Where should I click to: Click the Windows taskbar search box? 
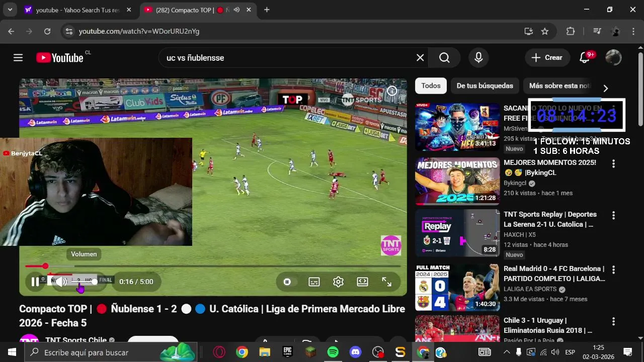point(112,352)
